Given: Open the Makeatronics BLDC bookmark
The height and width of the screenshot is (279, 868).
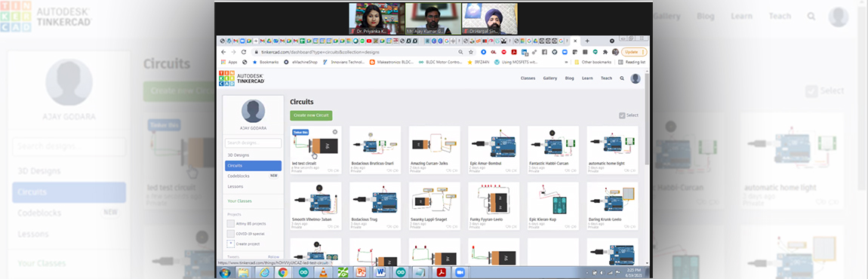Looking at the screenshot, I should coord(392,62).
